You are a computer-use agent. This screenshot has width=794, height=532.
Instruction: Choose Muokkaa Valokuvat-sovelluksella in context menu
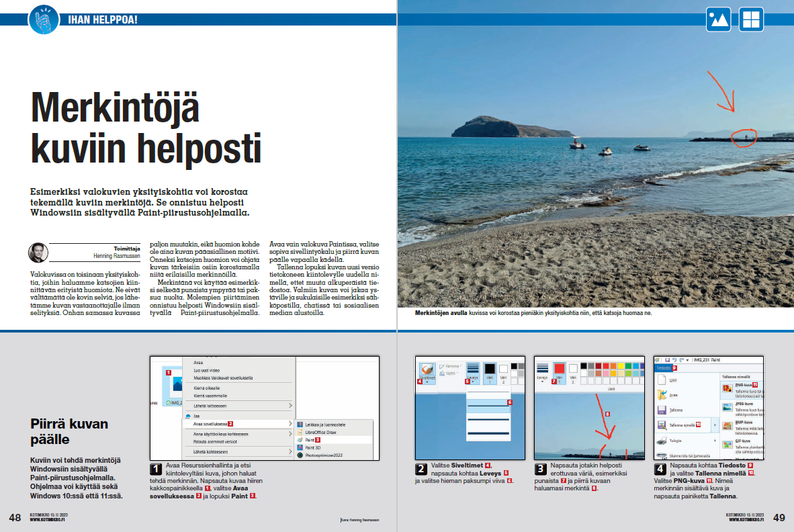[223, 378]
